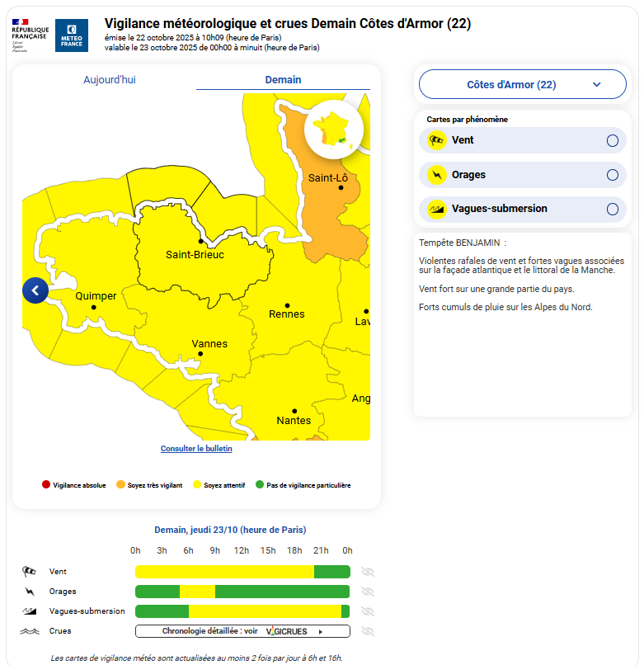This screenshot has width=644, height=665.
Task: Click the Vagues-submersion wave icon
Action: pos(437,209)
